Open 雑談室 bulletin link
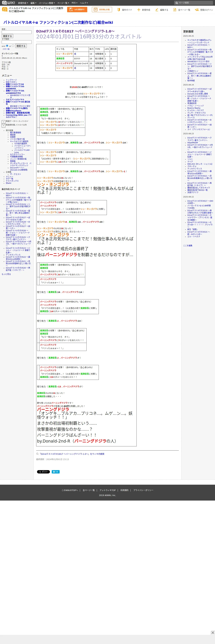The image size is (215, 644). coord(13,135)
